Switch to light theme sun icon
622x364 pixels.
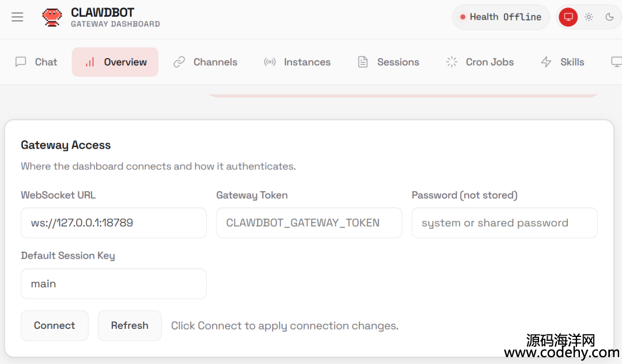pyautogui.click(x=589, y=17)
